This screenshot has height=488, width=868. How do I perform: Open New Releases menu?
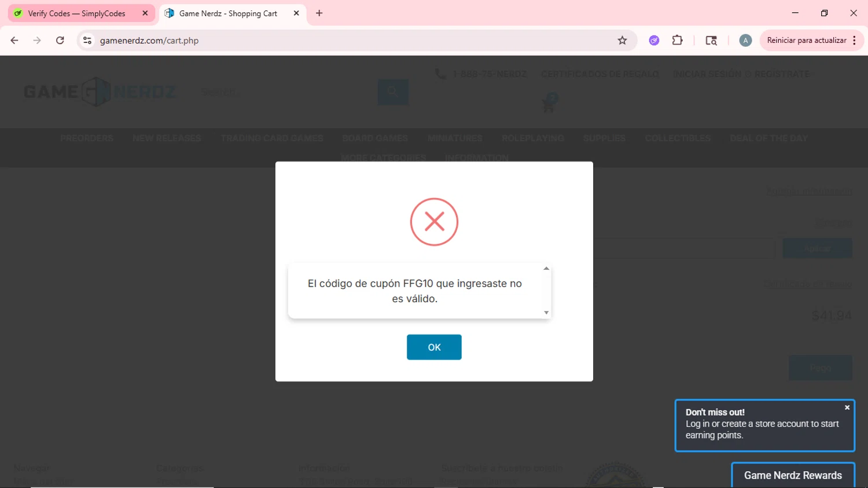click(167, 138)
